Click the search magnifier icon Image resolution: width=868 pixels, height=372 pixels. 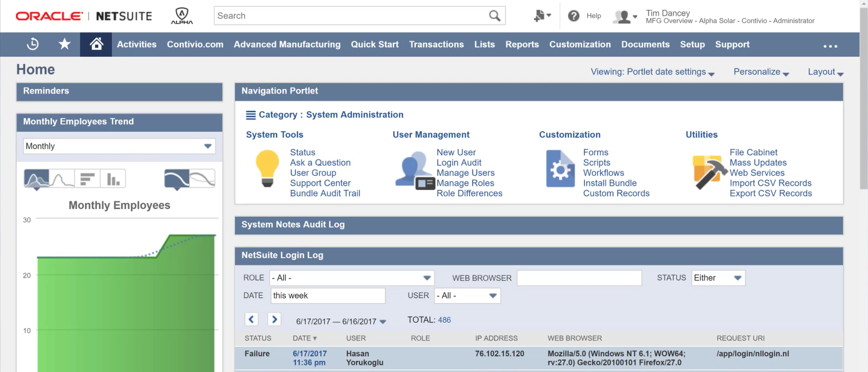[494, 16]
